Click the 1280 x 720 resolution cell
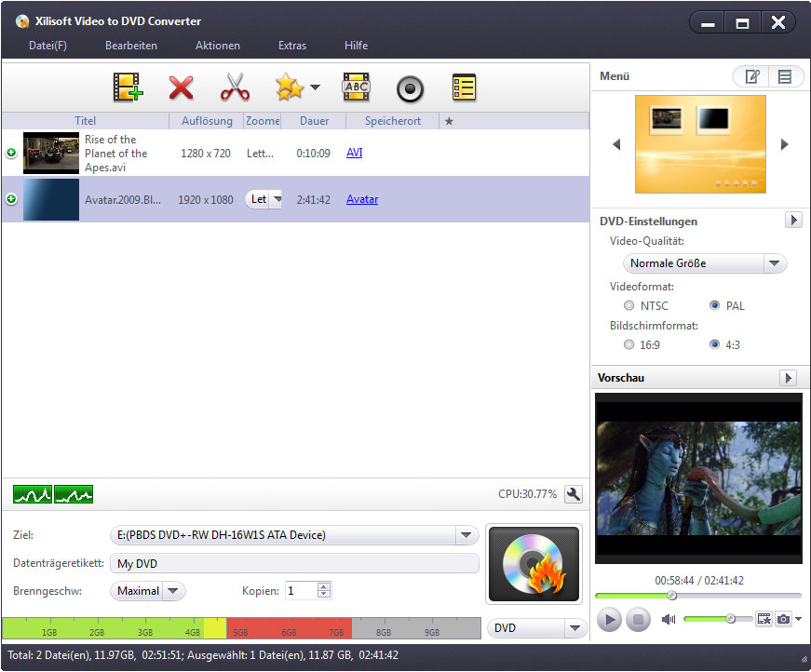The image size is (811, 672). point(206,154)
